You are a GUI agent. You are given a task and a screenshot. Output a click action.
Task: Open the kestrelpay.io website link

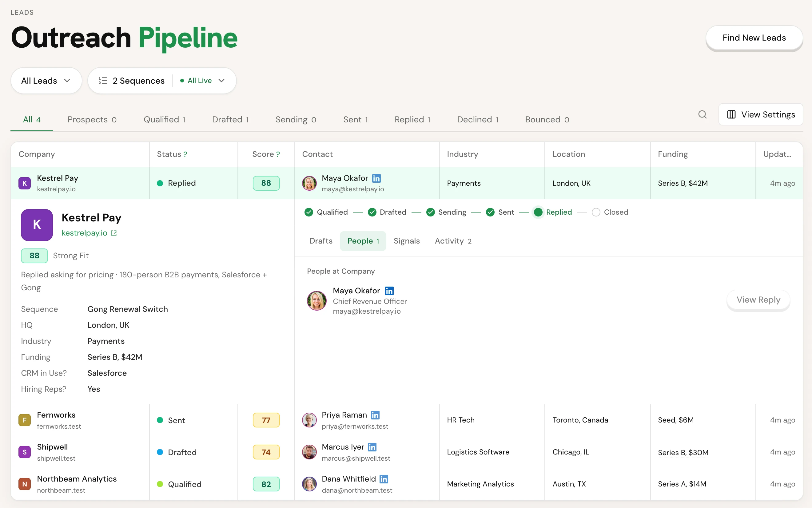[x=84, y=233]
